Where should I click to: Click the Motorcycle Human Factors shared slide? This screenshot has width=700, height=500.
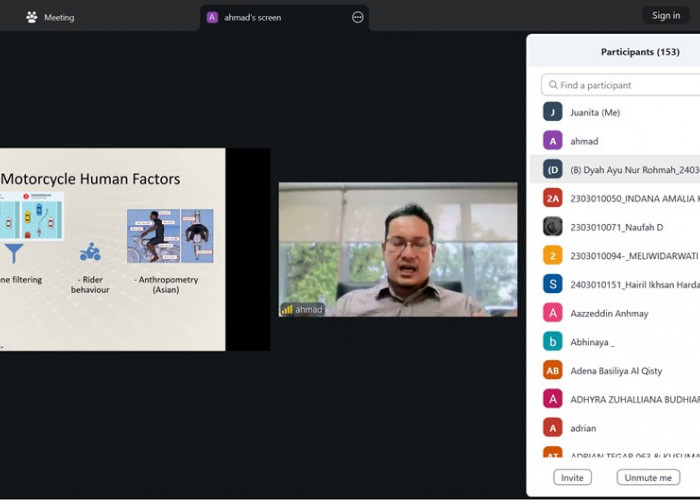click(112, 249)
